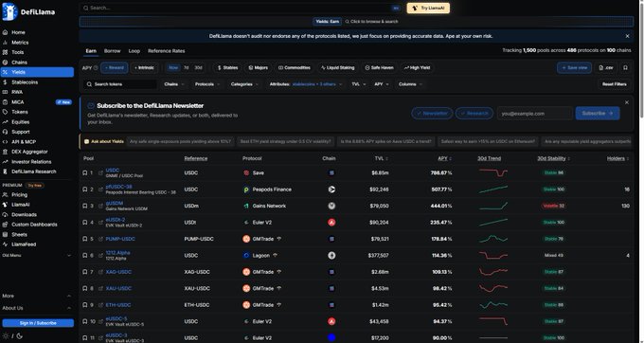Expand the Old Menu section
The height and width of the screenshot is (343, 644).
37,256
